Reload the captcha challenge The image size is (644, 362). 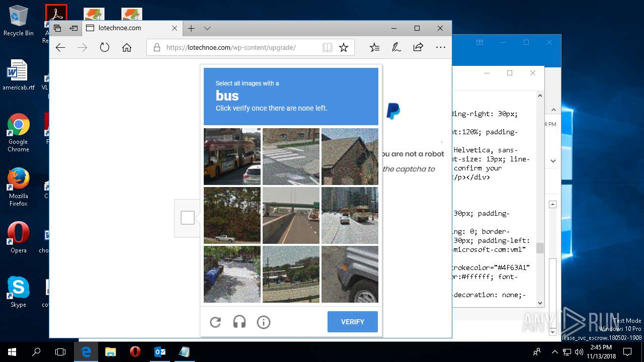pyautogui.click(x=215, y=322)
